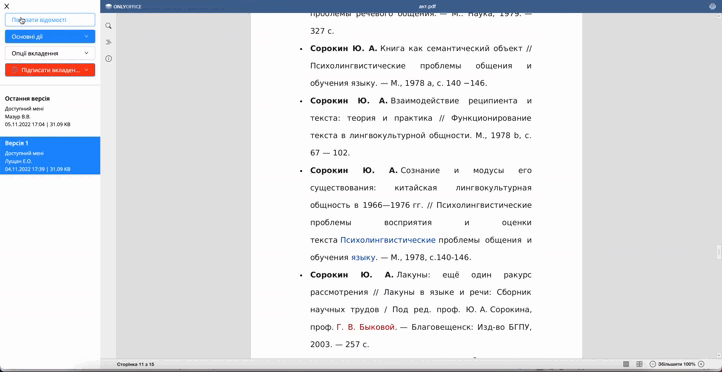Zoom in with the plus icon
This screenshot has height=372, width=722.
[x=701, y=364]
